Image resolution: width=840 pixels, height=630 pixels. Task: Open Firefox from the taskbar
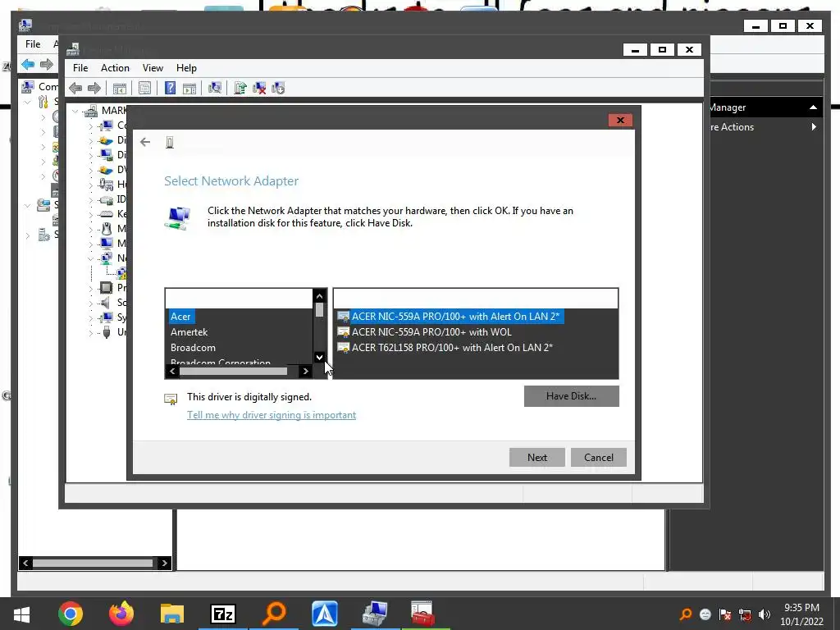121,614
